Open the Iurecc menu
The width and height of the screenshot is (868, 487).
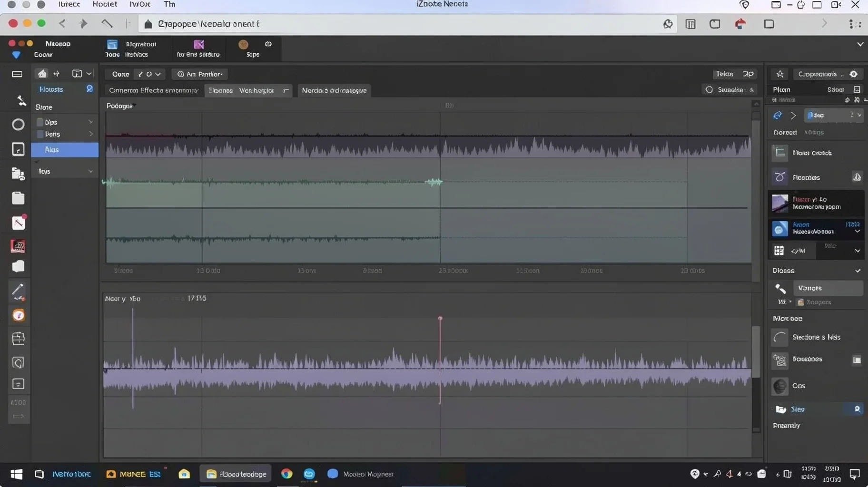point(69,4)
